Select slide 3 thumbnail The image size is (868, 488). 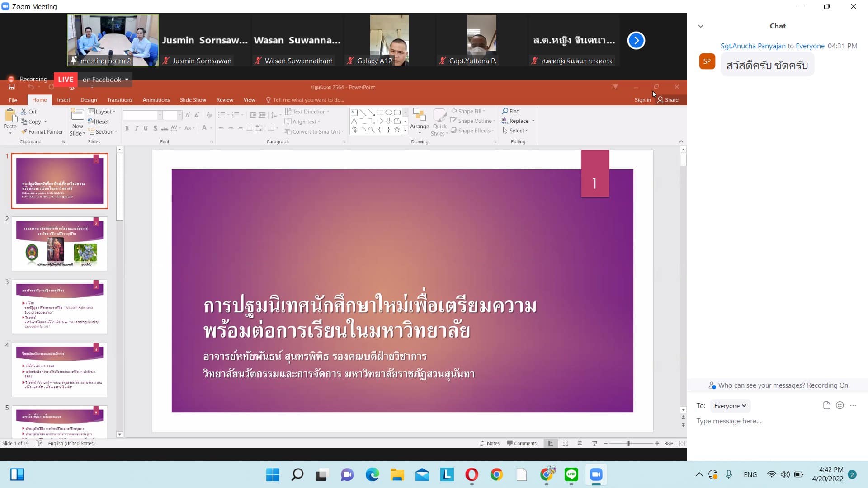pos(60,306)
